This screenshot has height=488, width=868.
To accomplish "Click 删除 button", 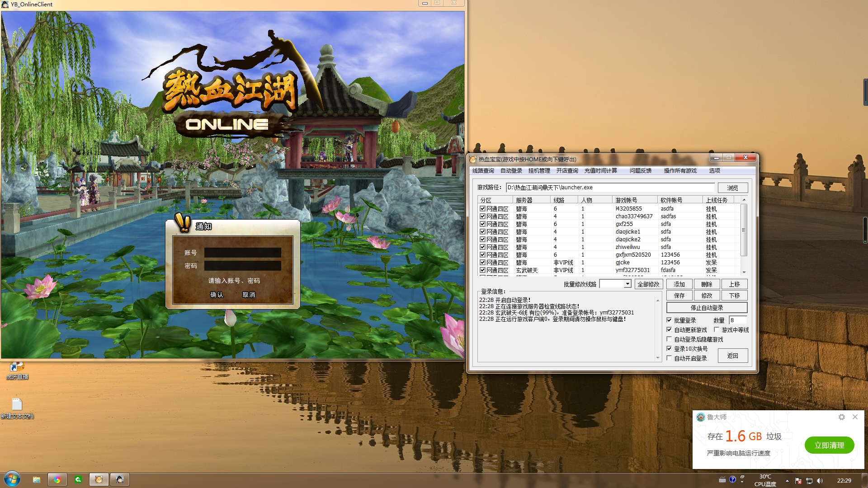I will [707, 284].
